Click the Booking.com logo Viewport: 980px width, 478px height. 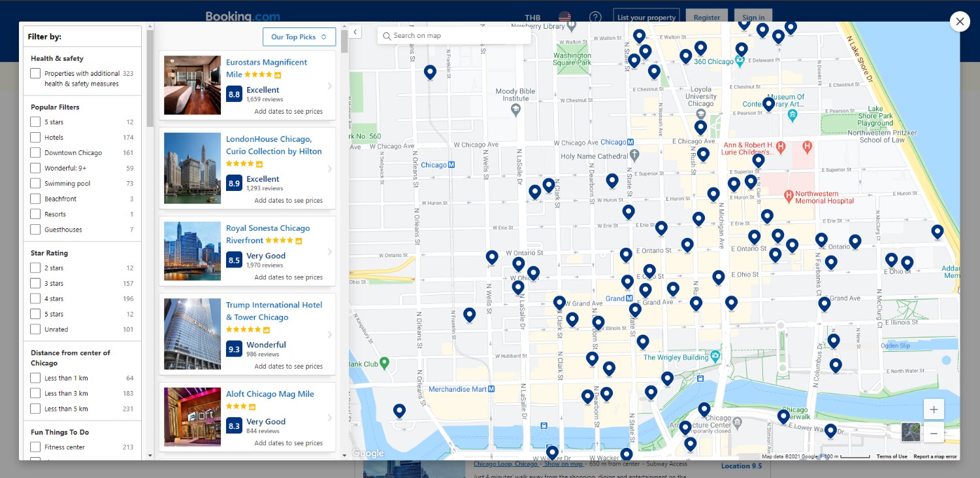[x=242, y=16]
